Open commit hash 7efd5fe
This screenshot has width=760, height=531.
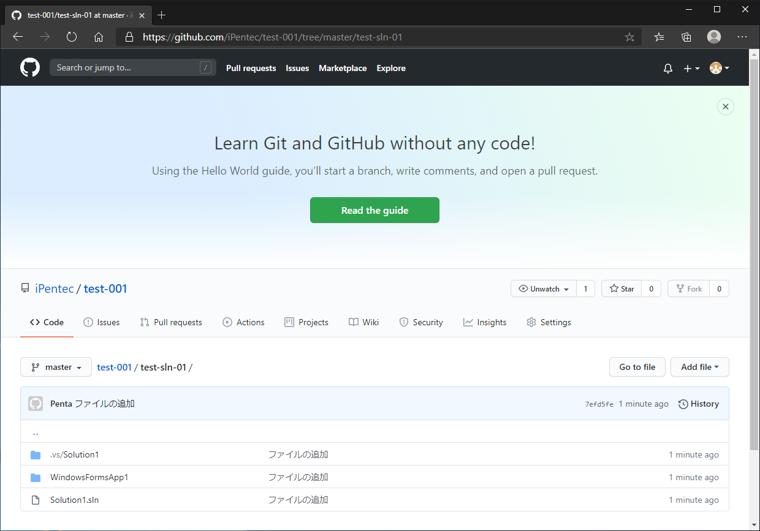coord(599,404)
